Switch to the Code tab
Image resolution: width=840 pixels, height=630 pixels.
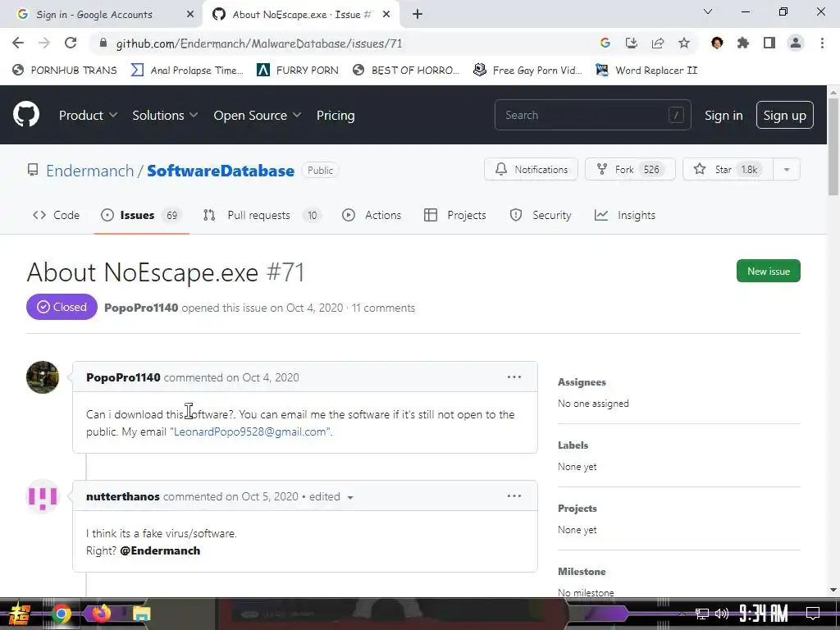pos(57,215)
